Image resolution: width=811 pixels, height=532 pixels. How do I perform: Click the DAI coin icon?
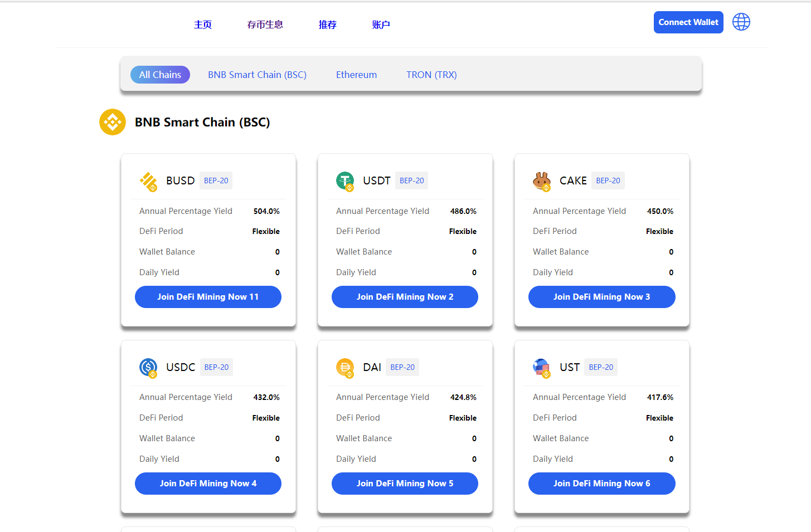pos(345,368)
